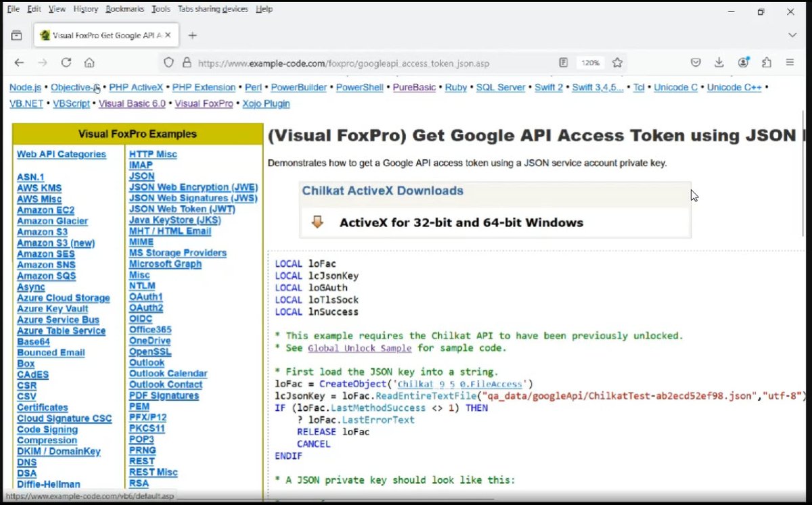Open Azure Cloud Storage examples

[x=63, y=297]
